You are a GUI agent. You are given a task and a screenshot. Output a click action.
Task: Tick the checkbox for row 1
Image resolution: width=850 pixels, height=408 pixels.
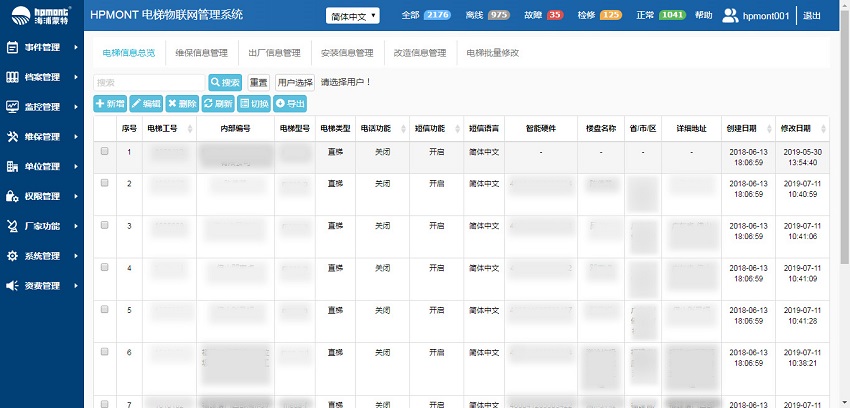point(105,152)
